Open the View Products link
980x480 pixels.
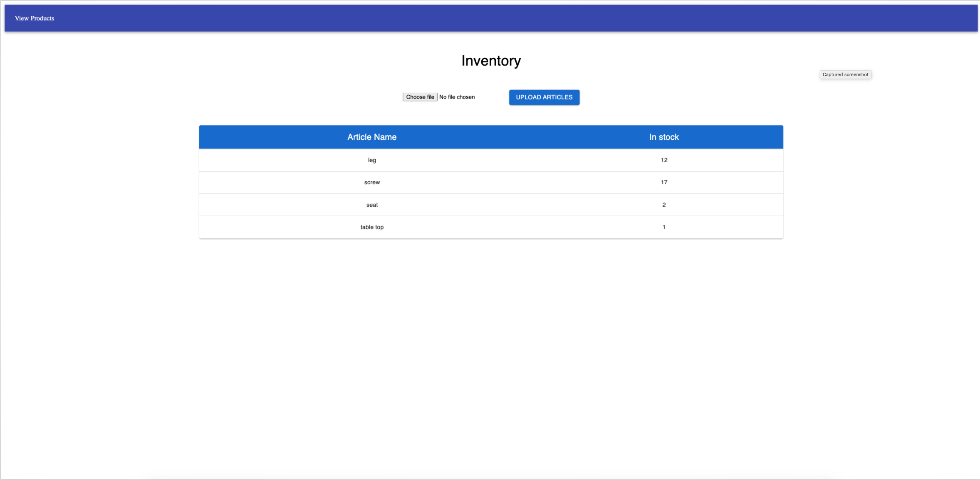[x=35, y=18]
